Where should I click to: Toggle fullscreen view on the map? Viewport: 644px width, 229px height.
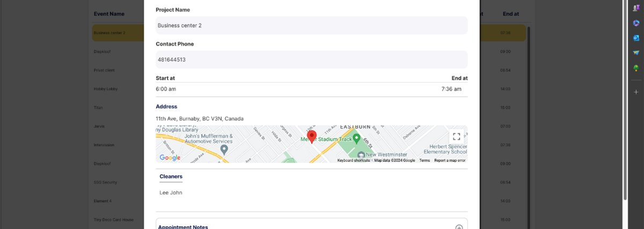click(x=457, y=137)
